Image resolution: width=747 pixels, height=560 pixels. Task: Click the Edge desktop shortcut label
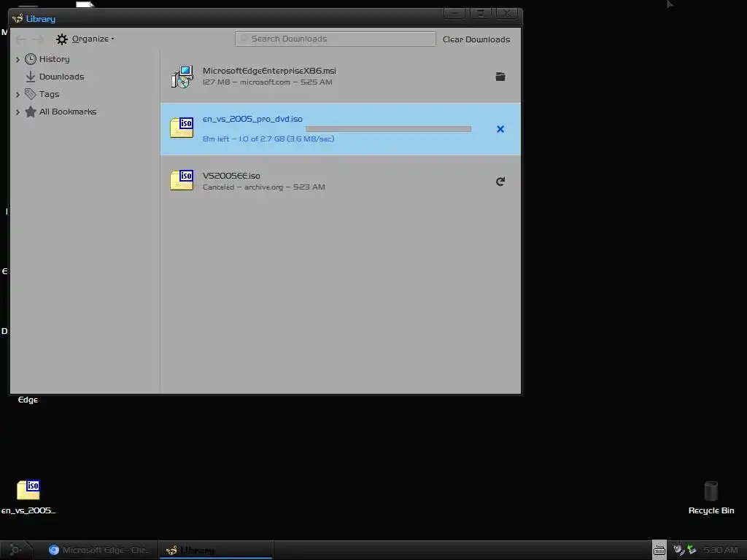(x=28, y=400)
